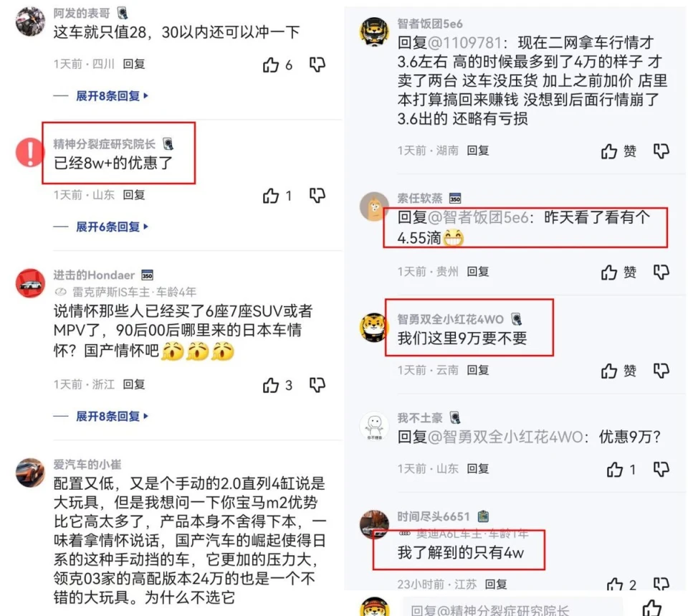Open the 回复@精神分裂症研究院长 reply input field
688x616 pixels.
[x=512, y=607]
